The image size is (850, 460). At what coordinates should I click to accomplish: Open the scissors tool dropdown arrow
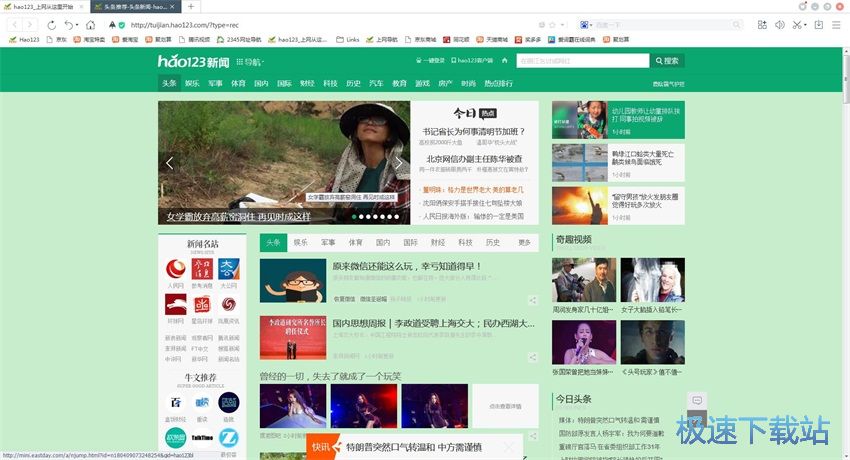coord(806,25)
